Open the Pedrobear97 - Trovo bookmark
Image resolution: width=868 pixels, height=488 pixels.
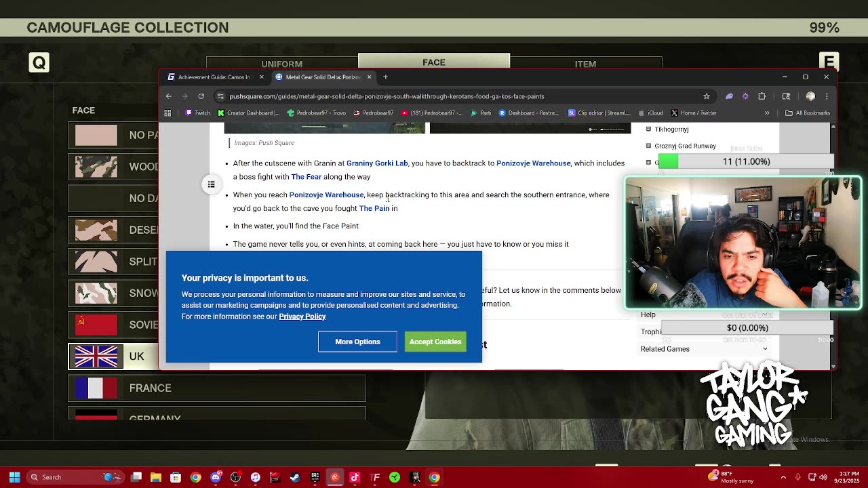(x=316, y=113)
